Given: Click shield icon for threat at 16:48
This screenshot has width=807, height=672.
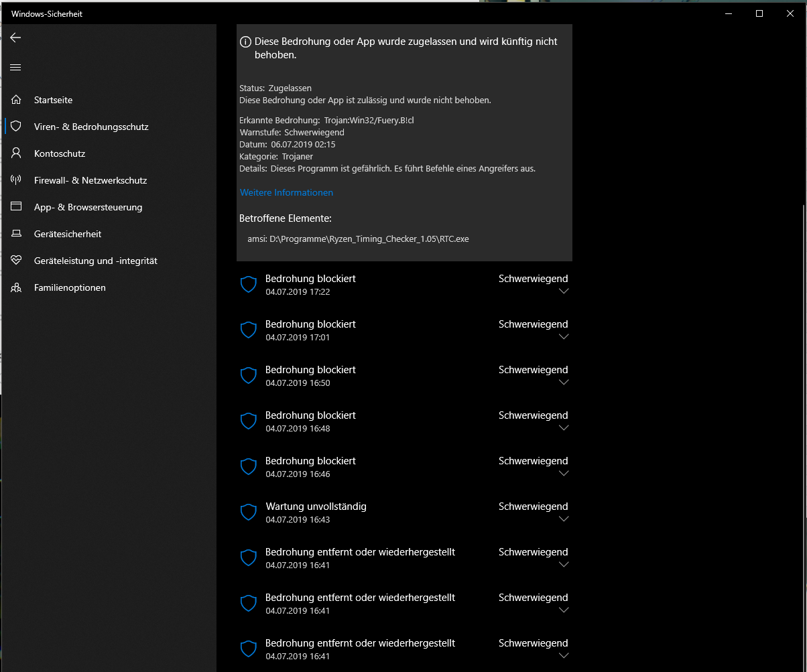Looking at the screenshot, I should pyautogui.click(x=249, y=421).
